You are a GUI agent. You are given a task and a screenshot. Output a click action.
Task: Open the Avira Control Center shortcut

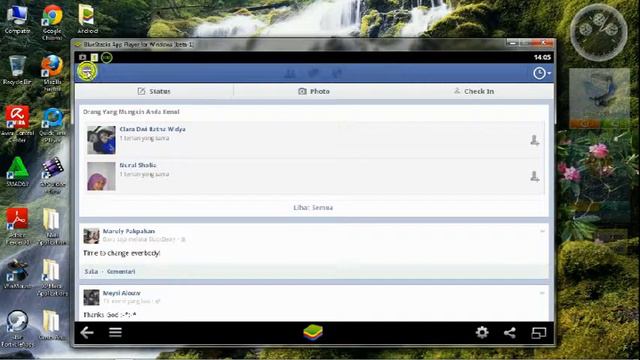pyautogui.click(x=17, y=124)
